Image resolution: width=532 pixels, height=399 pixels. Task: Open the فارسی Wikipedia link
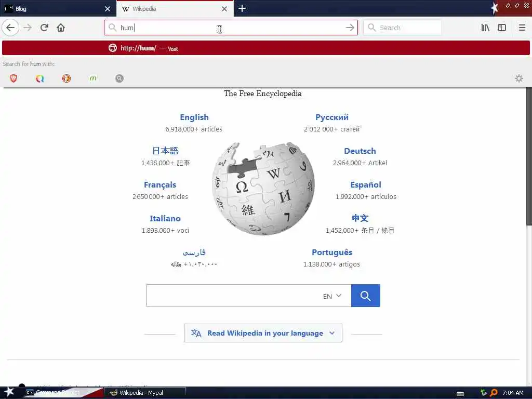click(194, 252)
